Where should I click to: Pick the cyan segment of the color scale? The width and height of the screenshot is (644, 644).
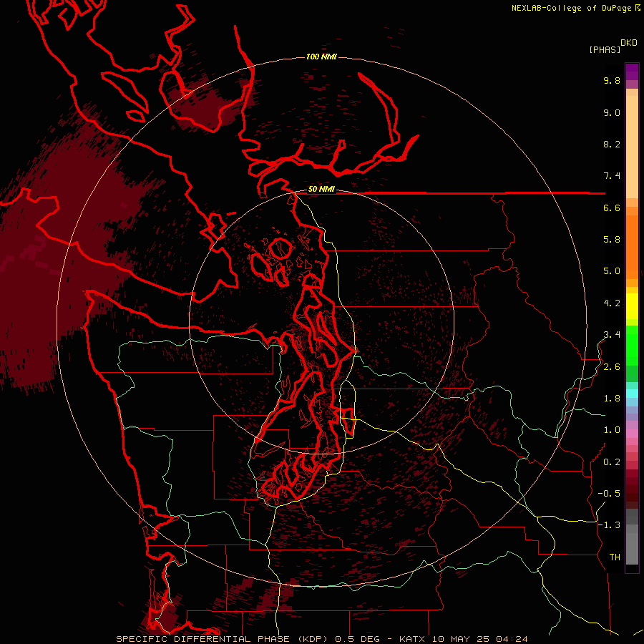[x=632, y=394]
